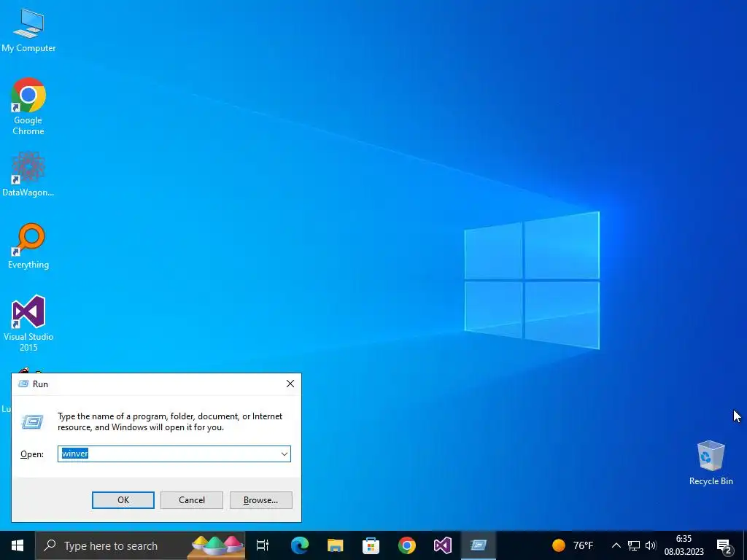Open Google Chrome from the taskbar
The image size is (747, 560).
[x=407, y=545]
